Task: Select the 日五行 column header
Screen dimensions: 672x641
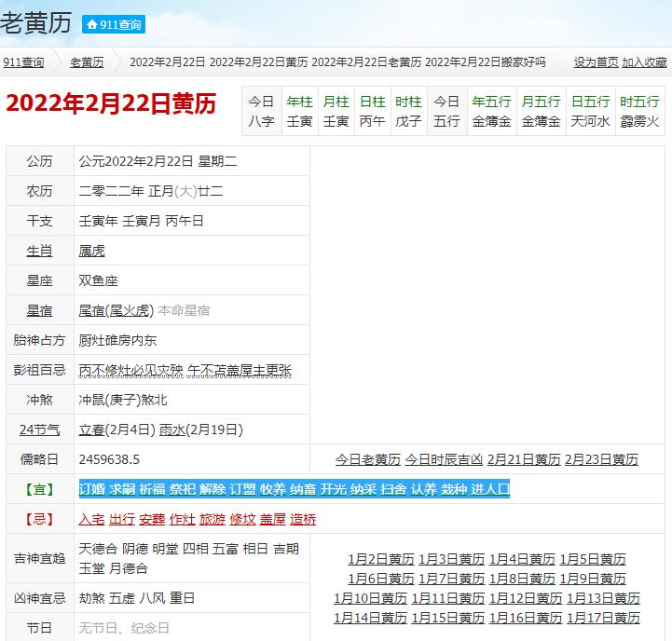Action: (590, 102)
